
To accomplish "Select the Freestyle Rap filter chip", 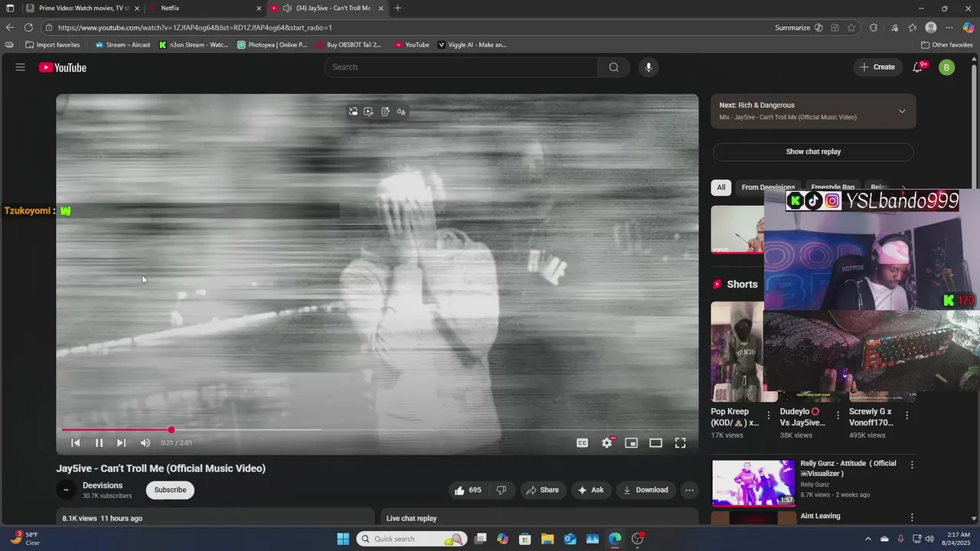I will (832, 187).
